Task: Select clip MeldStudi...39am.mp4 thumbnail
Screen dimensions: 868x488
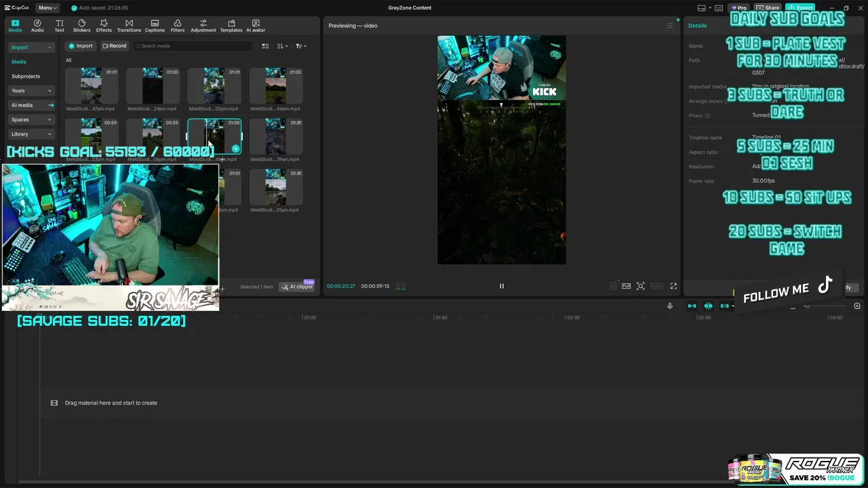Action: 275,136
